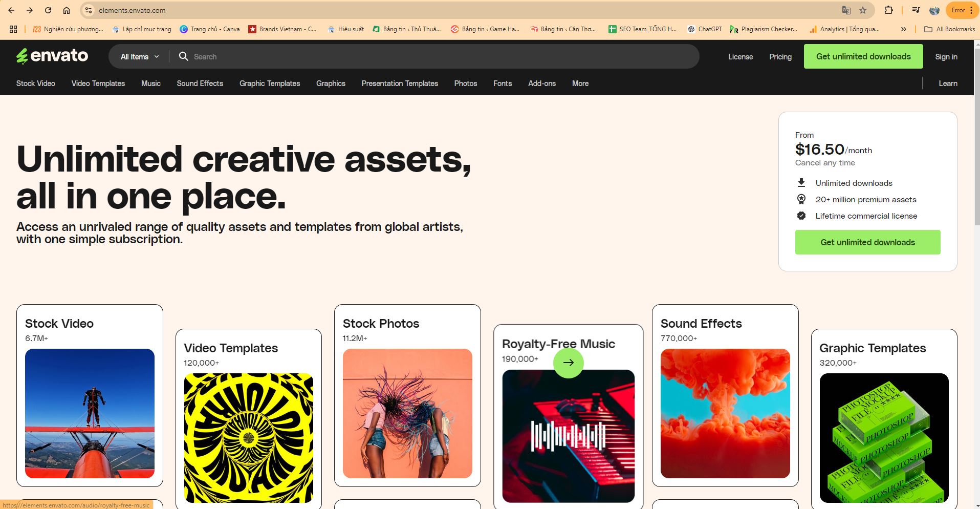The height and width of the screenshot is (509, 980).
Task: Click the green arrow on Royalty-Free Music
Action: (568, 363)
